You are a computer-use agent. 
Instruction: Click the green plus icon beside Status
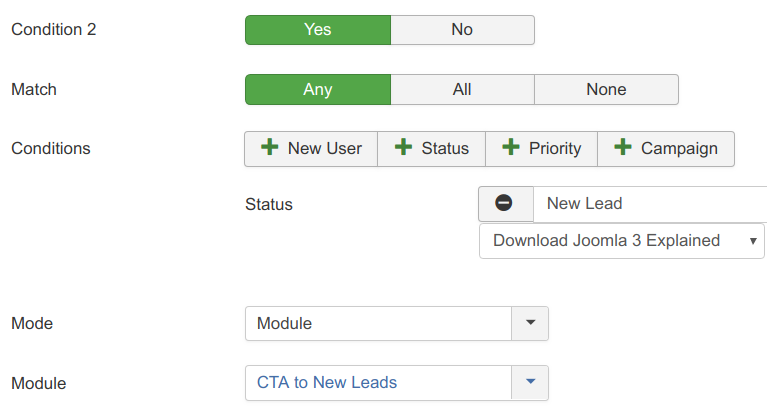pyautogui.click(x=404, y=147)
